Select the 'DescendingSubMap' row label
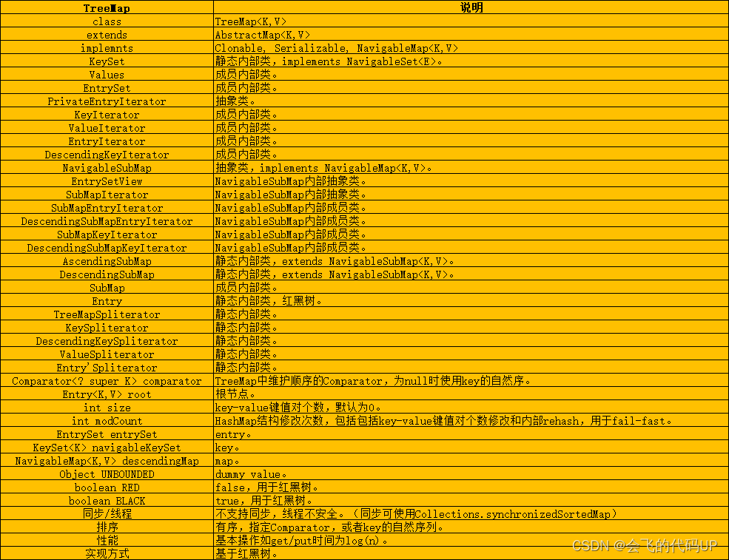Screen dimensions: 729x560 (107, 274)
